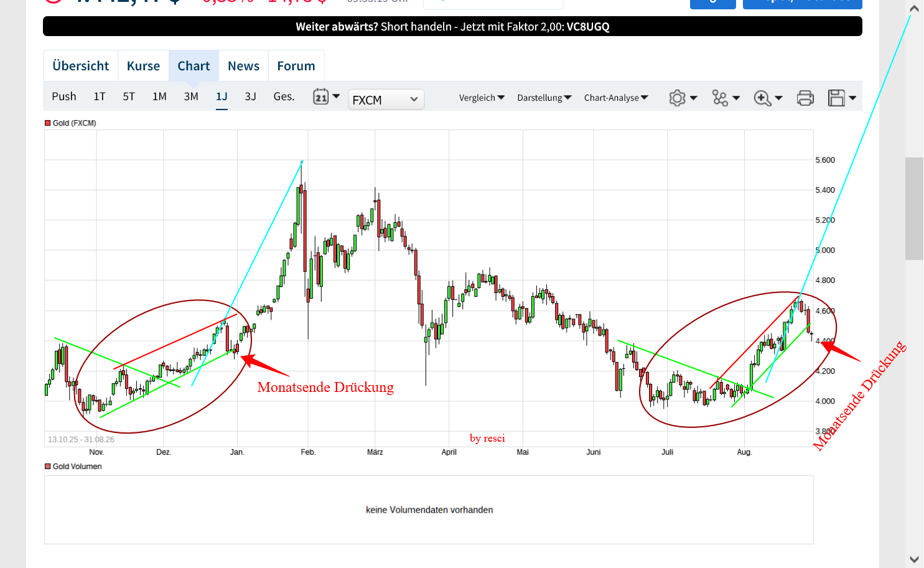Image resolution: width=924 pixels, height=568 pixels.
Task: Click the vertical scrollbar thumb
Action: [914, 208]
